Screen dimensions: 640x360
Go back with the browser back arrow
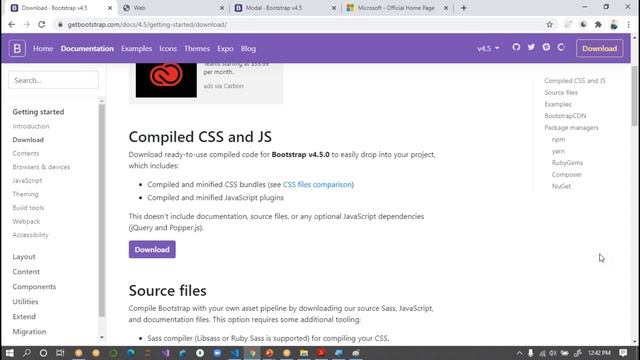(11, 24)
